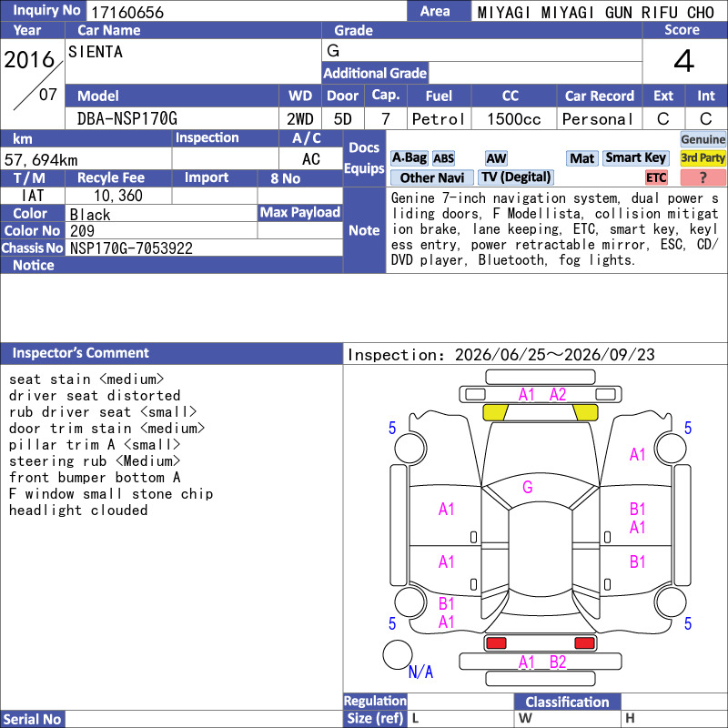Click the A2 mark on front bumper
Viewport: 728px width, 728px height.
558,395
